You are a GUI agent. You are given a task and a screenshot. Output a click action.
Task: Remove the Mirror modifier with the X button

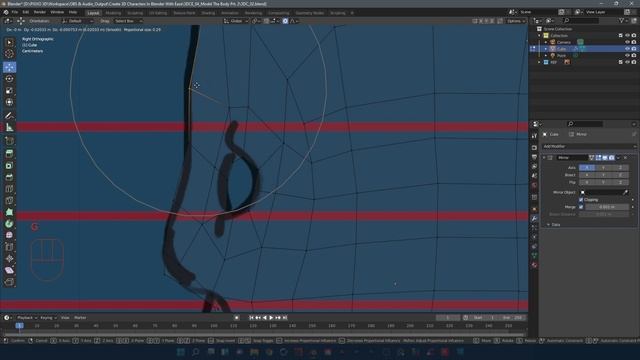coord(625,158)
